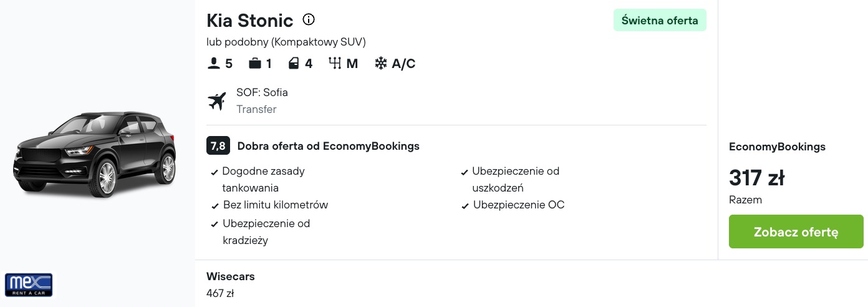Open the Kia Stonic title
This screenshot has width=868, height=307.
click(x=249, y=21)
